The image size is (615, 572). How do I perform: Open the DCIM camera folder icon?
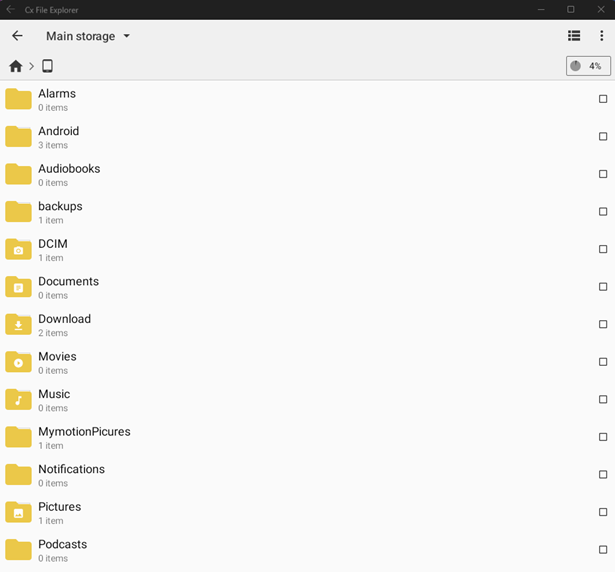[x=18, y=249]
